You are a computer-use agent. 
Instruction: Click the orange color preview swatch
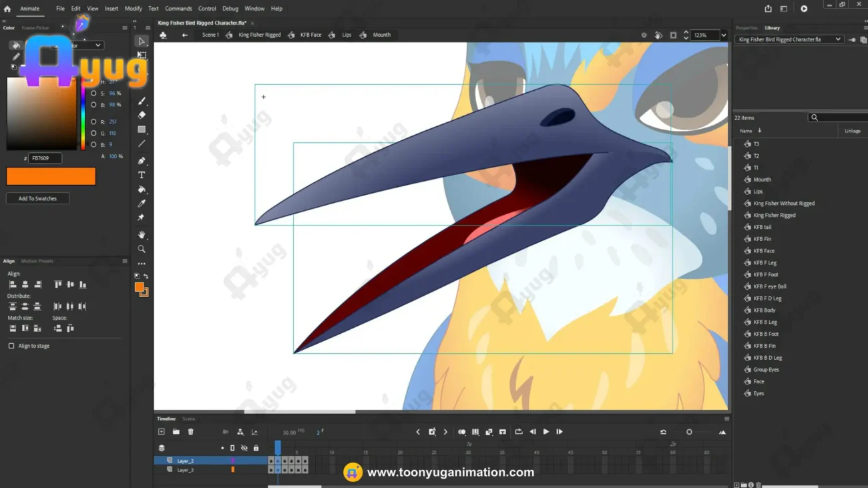pos(51,176)
